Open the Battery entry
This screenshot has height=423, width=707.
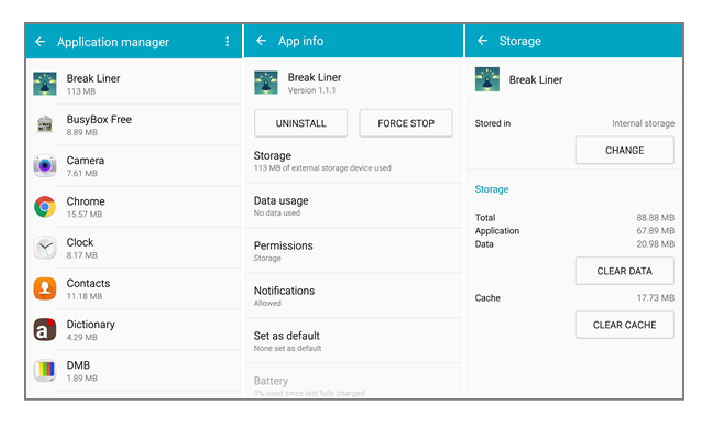[x=354, y=382]
